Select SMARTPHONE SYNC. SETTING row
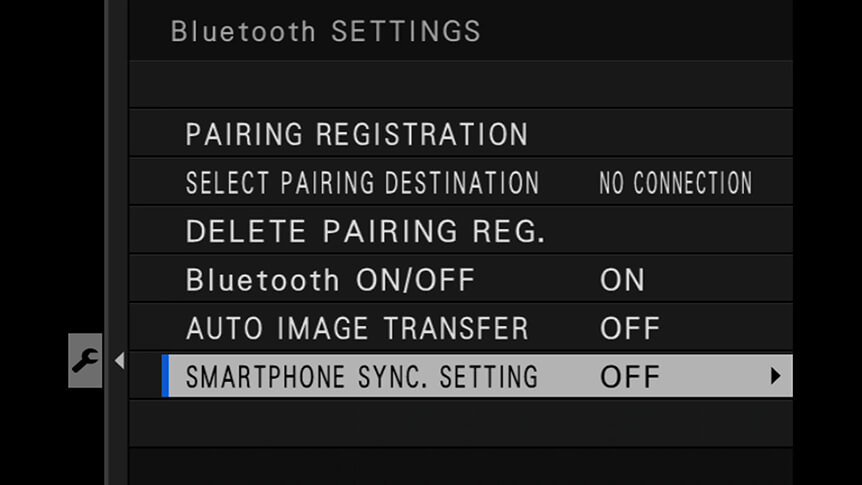The height and width of the screenshot is (485, 862). (x=477, y=376)
